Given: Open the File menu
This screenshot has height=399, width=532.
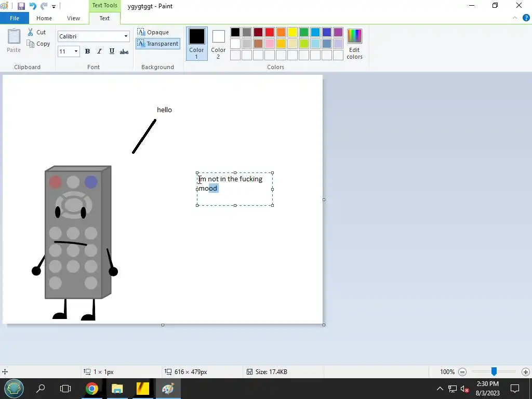Looking at the screenshot, I should tap(15, 18).
